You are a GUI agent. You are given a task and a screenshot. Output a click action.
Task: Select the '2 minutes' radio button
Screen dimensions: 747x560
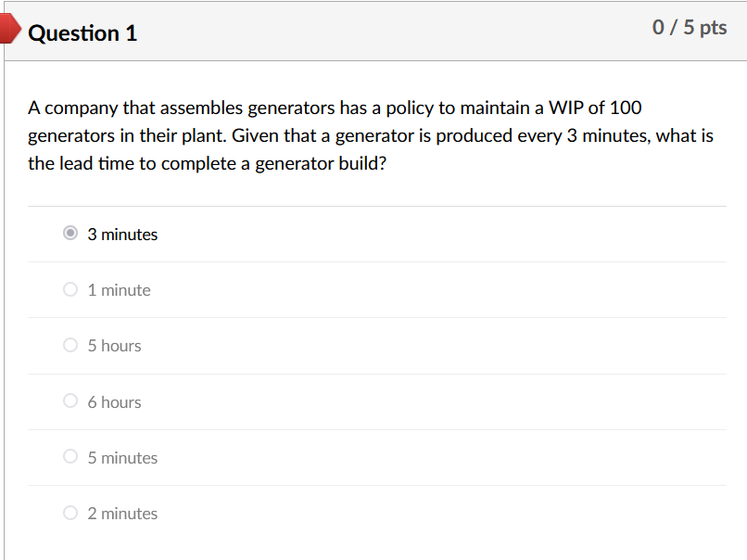(x=70, y=512)
